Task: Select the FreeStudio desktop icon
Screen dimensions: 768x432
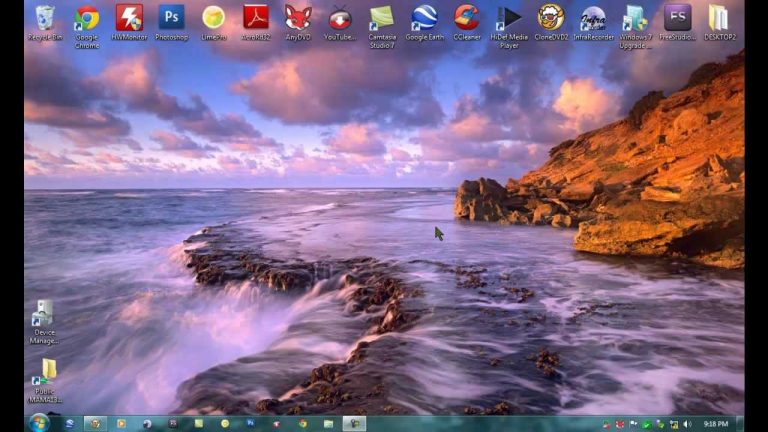Action: tap(677, 23)
